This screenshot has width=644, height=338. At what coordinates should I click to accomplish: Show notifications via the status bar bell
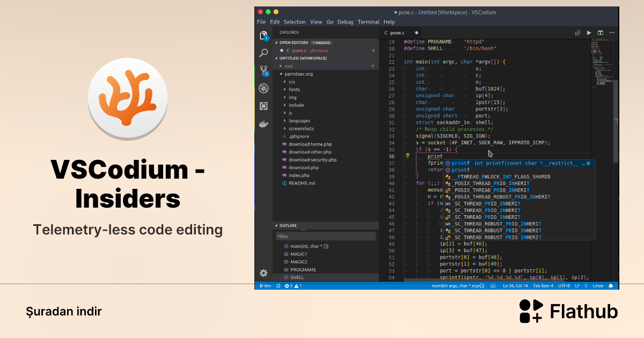[611, 285]
